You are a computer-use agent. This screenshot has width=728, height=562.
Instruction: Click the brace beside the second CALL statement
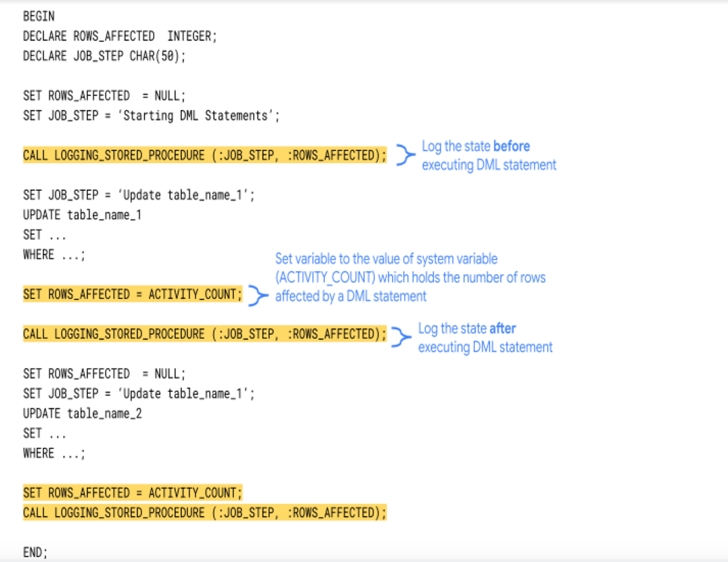402,337
